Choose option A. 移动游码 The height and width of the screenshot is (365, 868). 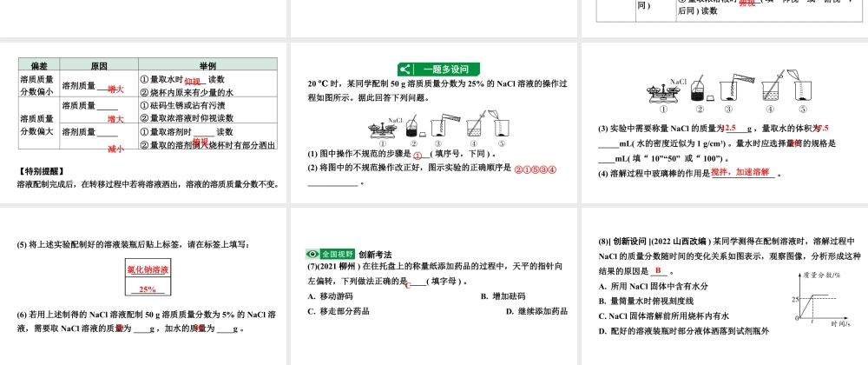330,296
